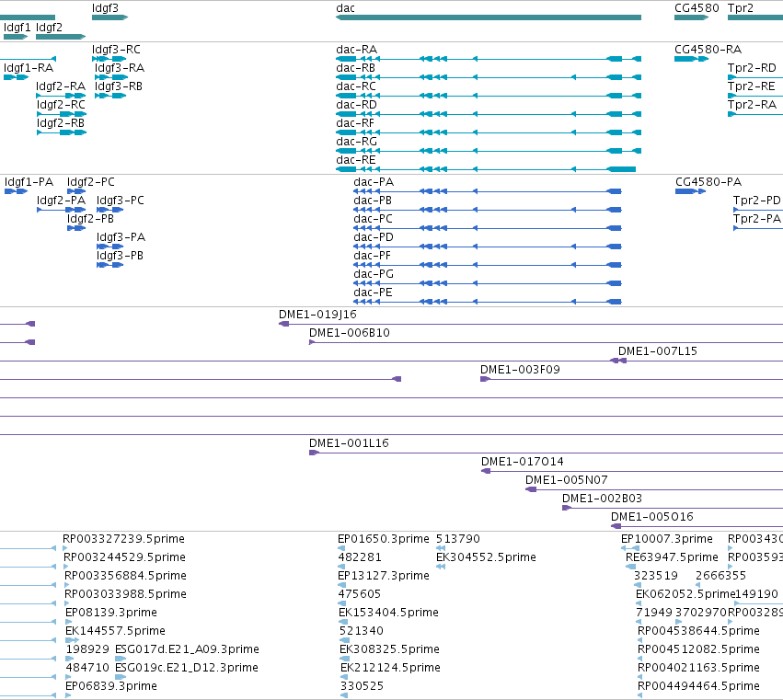This screenshot has height=700, width=783.
Task: Click EST label RP003327239.5prime
Action: [x=124, y=539]
